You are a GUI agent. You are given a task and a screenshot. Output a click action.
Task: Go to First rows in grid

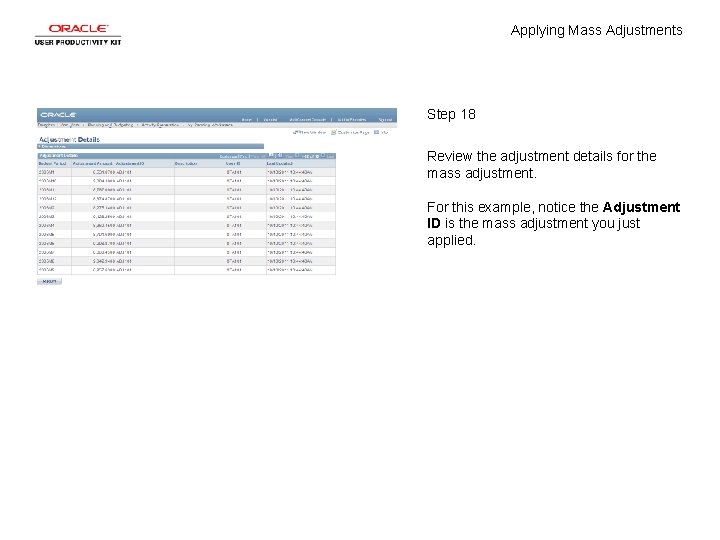[289, 157]
